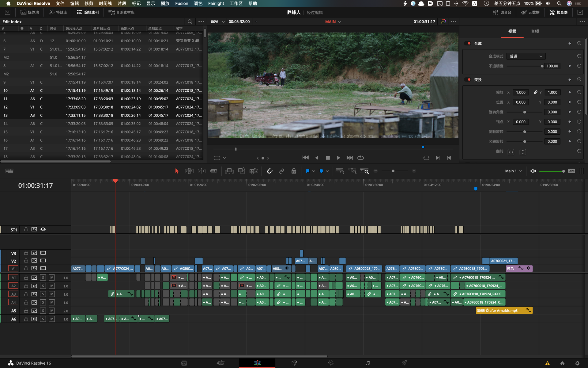588x368 pixels.
Task: Open the Fairlight page music note icon
Action: tap(367, 363)
